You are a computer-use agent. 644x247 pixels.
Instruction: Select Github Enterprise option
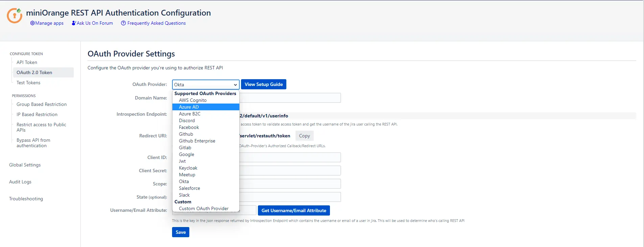tap(206, 141)
